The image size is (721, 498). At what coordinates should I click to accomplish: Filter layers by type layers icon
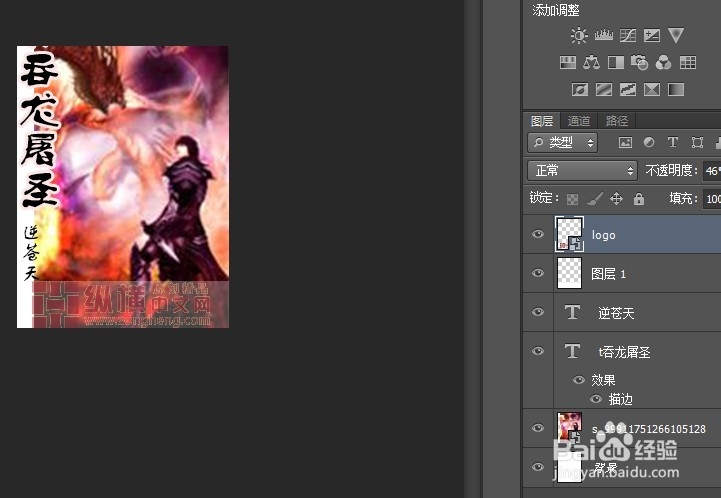(x=673, y=143)
